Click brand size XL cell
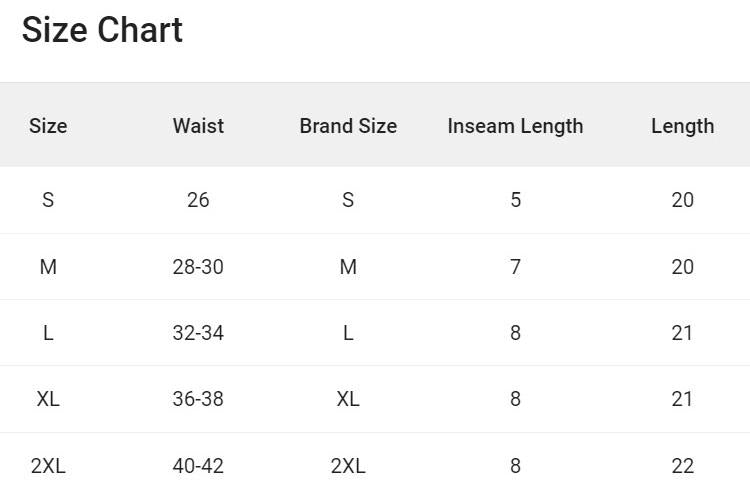The width and height of the screenshot is (750, 483). coord(348,399)
